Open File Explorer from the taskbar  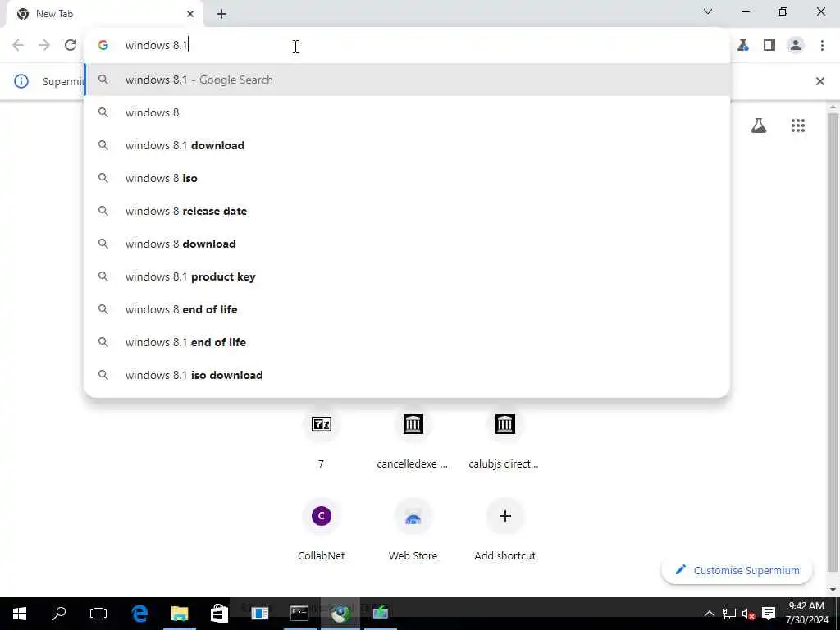coord(180,614)
